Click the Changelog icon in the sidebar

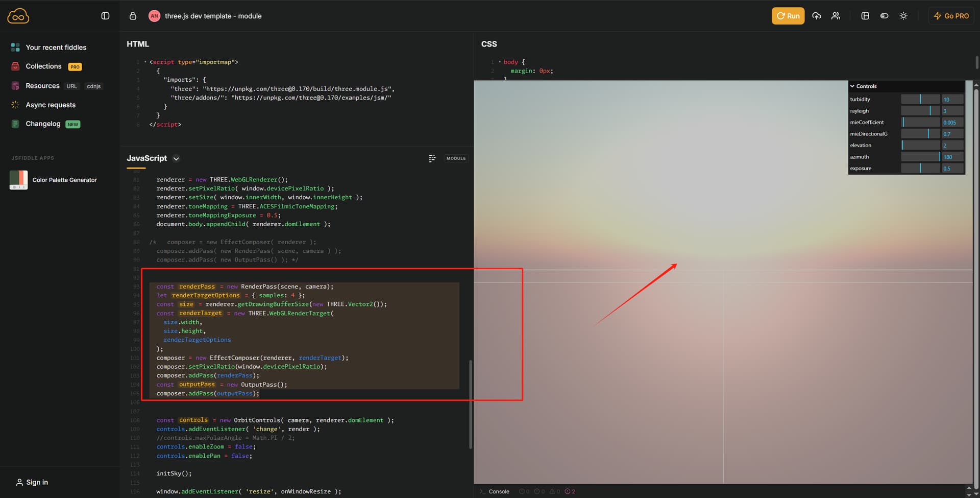coord(15,124)
